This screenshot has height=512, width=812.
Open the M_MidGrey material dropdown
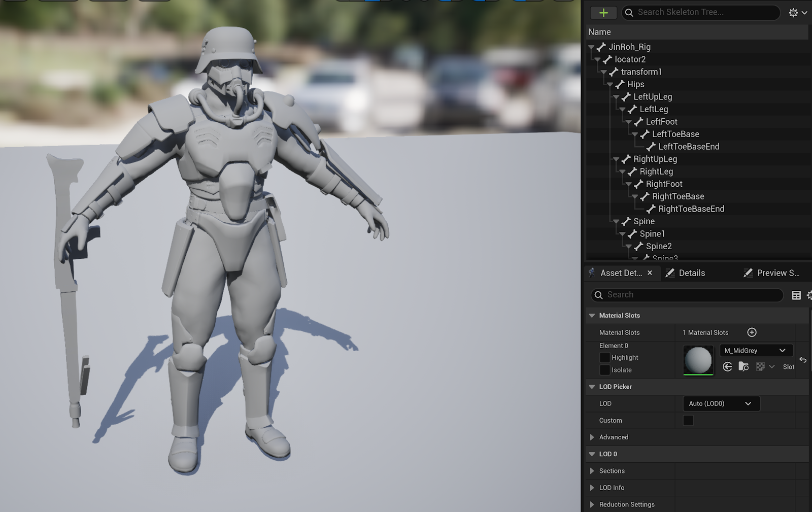pyautogui.click(x=756, y=351)
